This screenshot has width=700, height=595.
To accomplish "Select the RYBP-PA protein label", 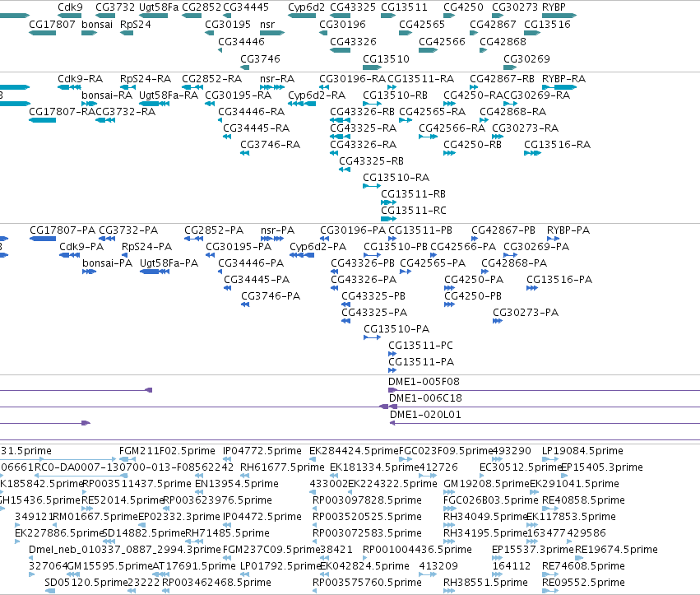I will [x=568, y=230].
